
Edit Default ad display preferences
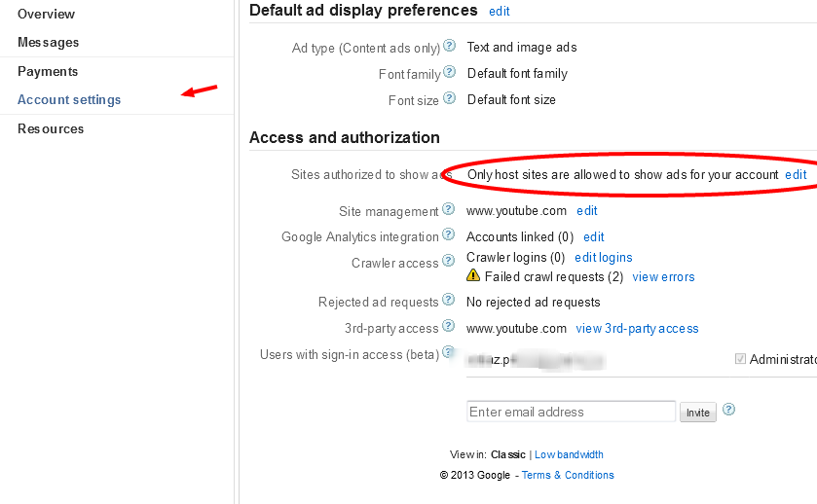click(500, 12)
